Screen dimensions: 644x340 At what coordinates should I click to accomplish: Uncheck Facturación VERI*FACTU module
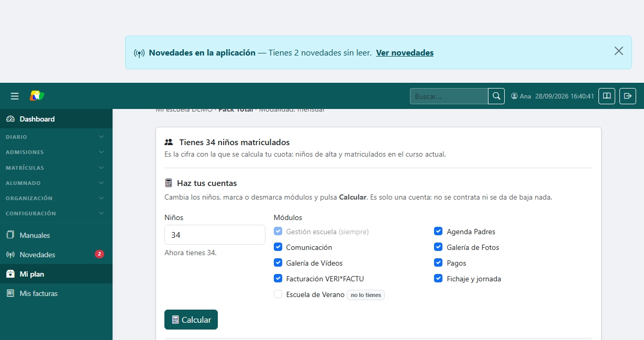coord(278,278)
